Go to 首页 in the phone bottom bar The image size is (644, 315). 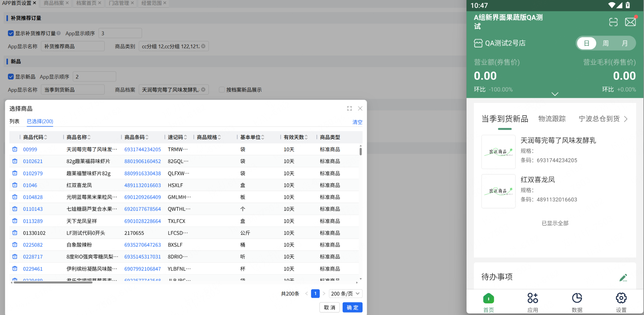point(488,303)
